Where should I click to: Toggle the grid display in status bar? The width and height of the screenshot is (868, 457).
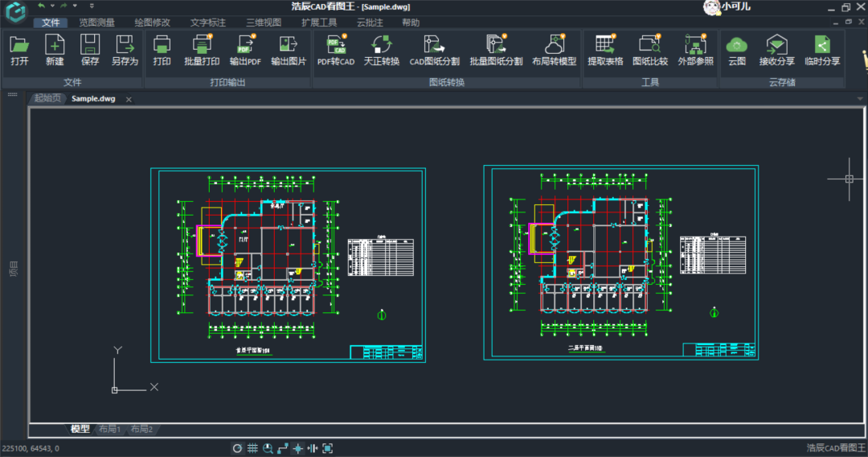[x=252, y=448]
